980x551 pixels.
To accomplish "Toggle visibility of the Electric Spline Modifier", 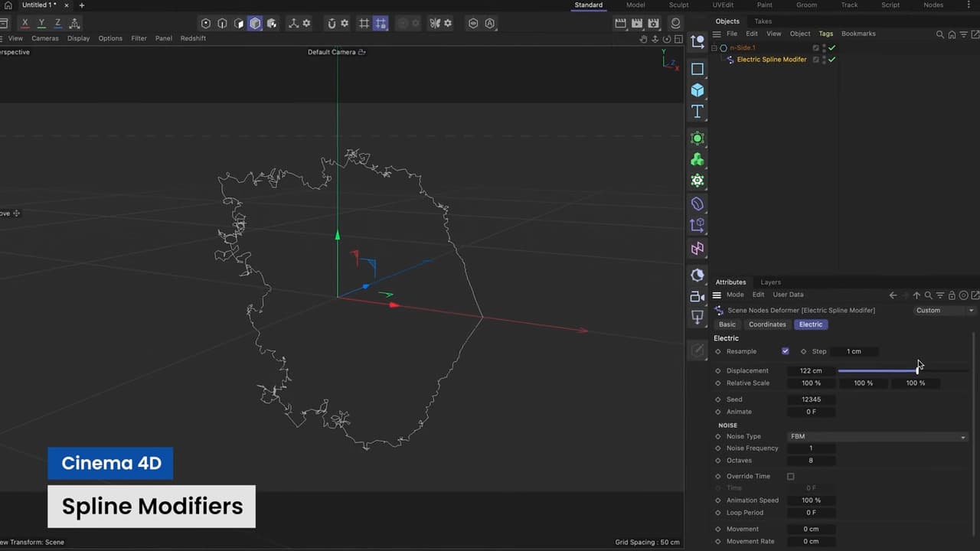I will tap(831, 59).
